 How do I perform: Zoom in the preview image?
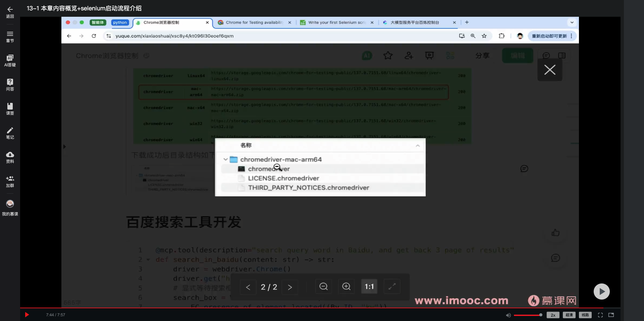346,286
